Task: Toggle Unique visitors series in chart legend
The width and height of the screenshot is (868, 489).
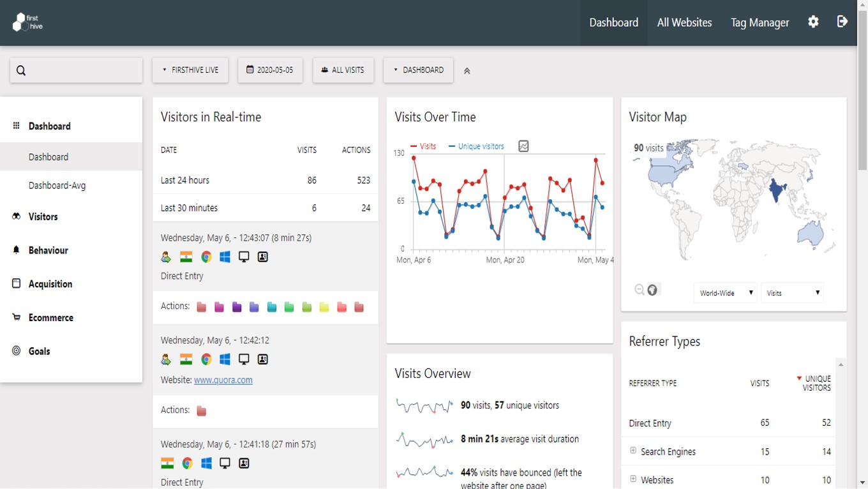Action: [476, 146]
